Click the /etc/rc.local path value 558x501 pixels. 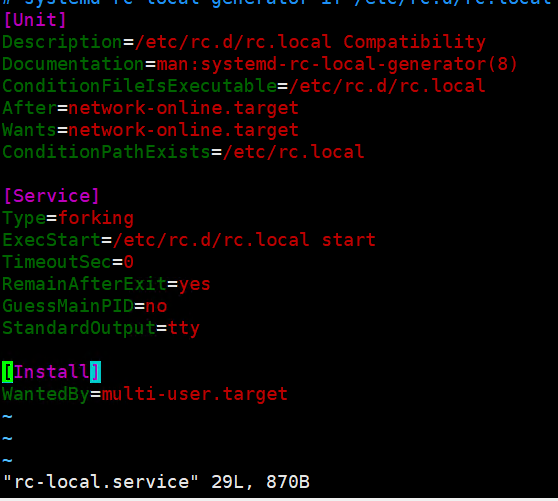293,152
